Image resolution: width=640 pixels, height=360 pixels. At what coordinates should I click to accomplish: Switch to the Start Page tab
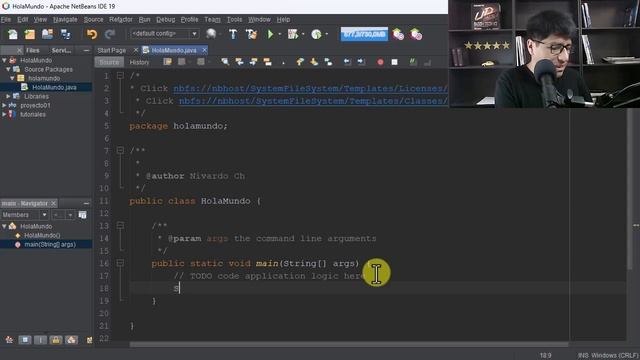coord(111,50)
